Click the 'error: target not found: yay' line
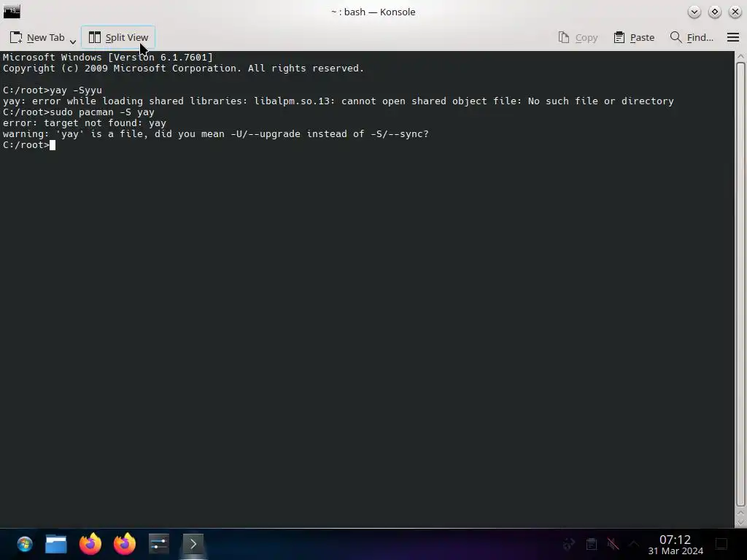Screen dimensions: 747x560 tap(85, 122)
